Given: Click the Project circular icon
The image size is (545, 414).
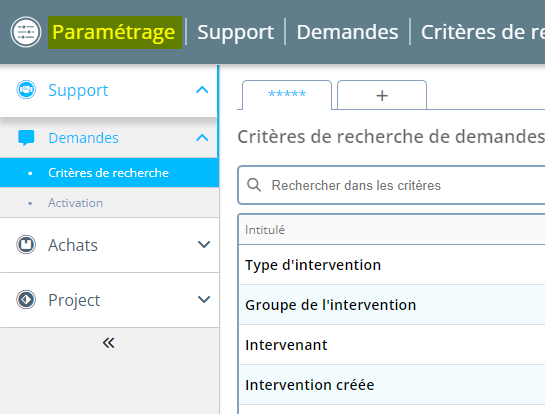Looking at the screenshot, I should tap(26, 300).
